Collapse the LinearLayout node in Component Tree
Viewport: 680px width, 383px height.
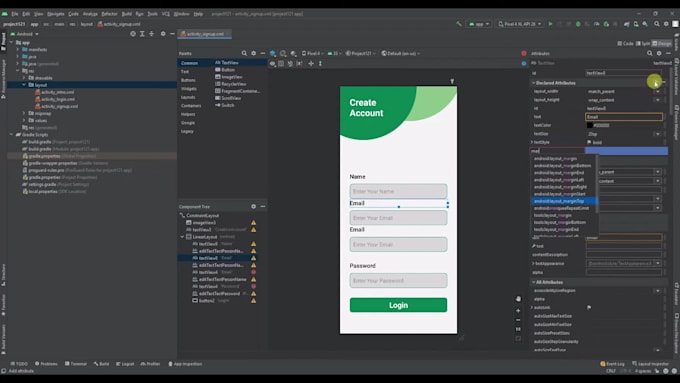pyautogui.click(x=183, y=237)
